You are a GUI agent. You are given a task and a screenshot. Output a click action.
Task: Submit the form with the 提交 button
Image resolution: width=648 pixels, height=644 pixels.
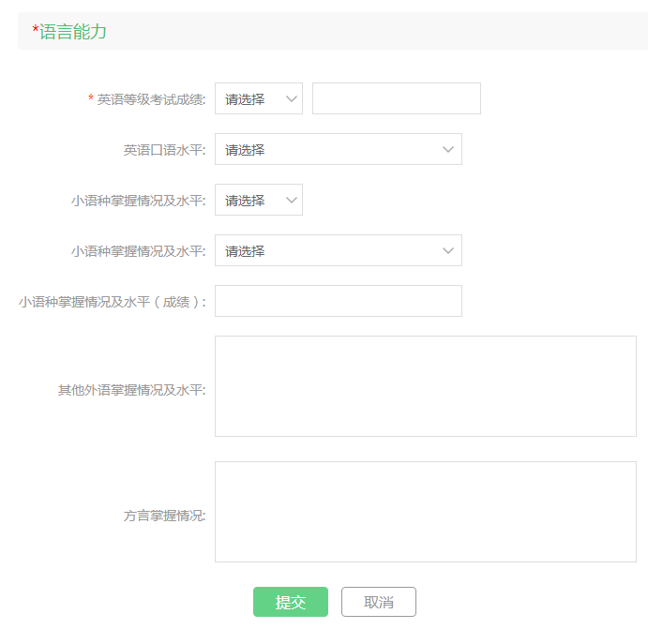point(291,602)
